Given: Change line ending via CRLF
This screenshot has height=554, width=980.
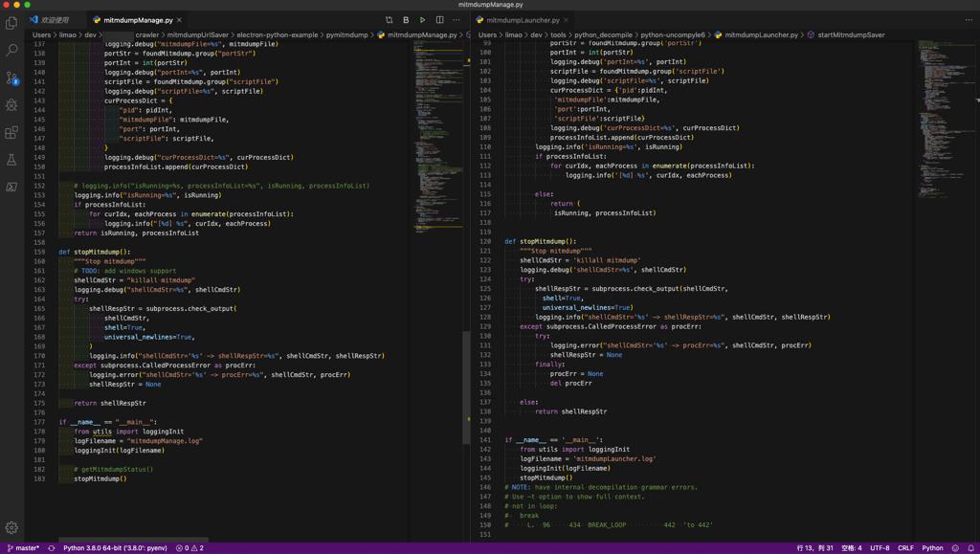Looking at the screenshot, I should 905,547.
